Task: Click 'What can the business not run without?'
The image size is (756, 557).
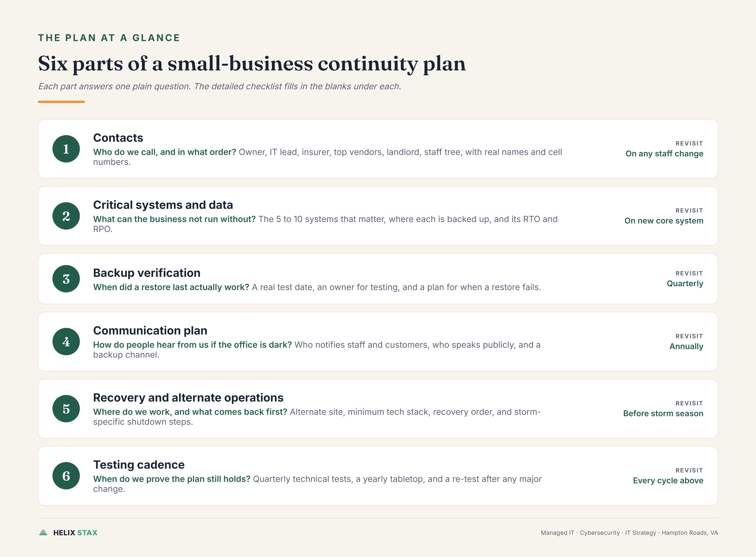Action: point(174,219)
